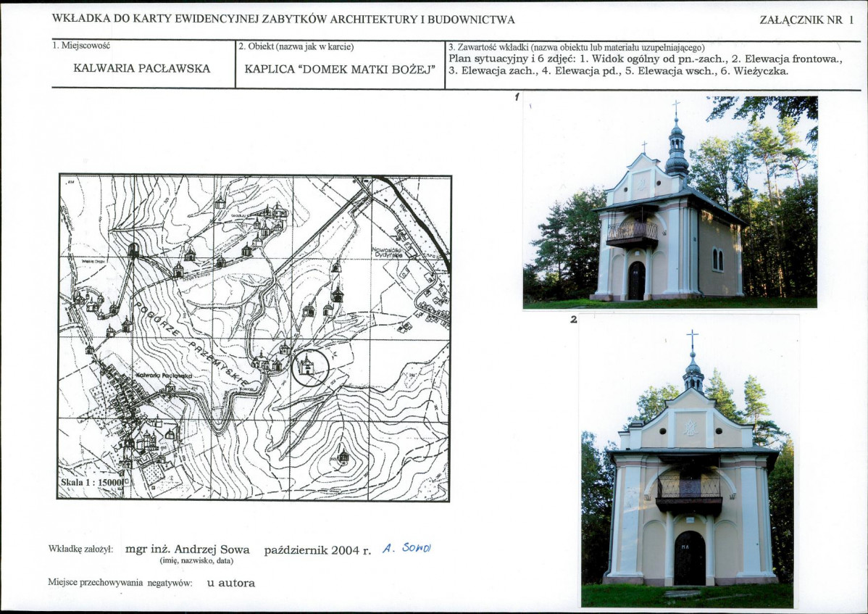Image resolution: width=868 pixels, height=614 pixels.
Task: Click the "u autora" negatives storage text
Action: coord(231,583)
